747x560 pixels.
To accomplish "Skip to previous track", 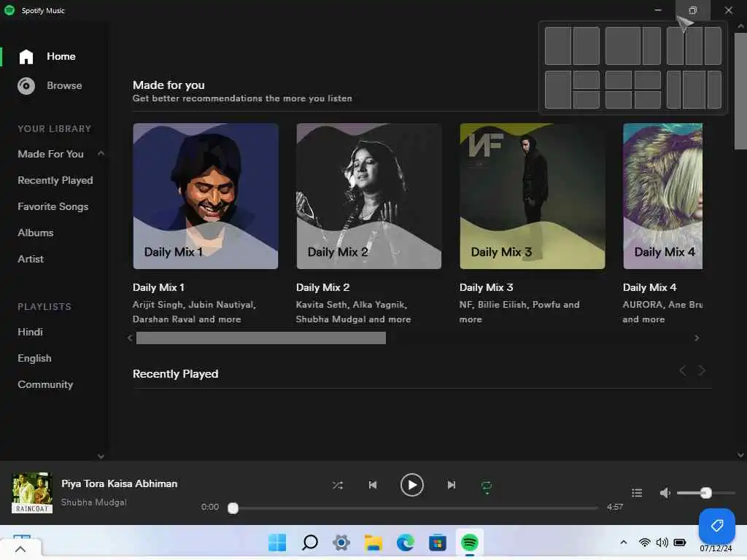I will (x=373, y=485).
